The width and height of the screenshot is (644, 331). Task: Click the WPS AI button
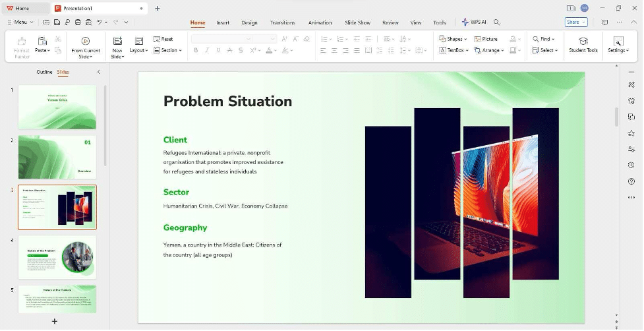474,22
